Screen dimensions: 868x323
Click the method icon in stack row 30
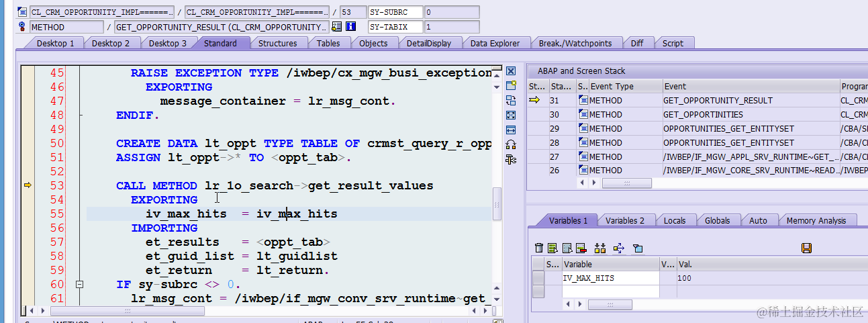tap(583, 115)
